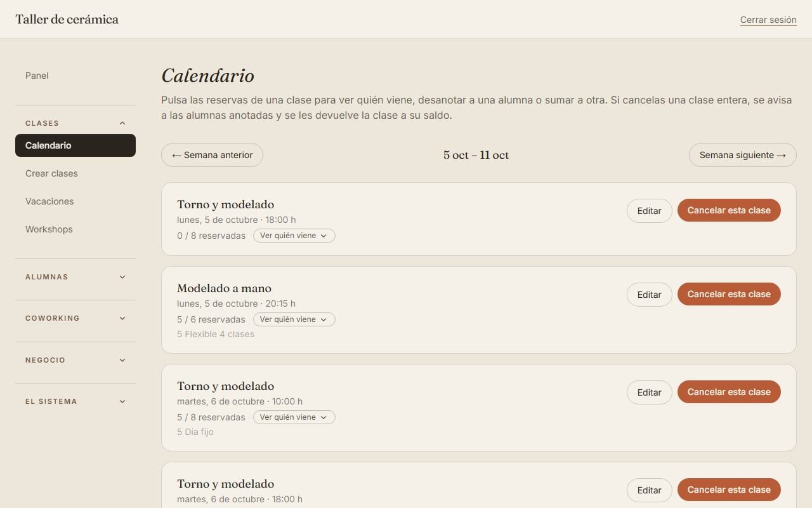Advance to Semana siguiente

pyautogui.click(x=743, y=155)
